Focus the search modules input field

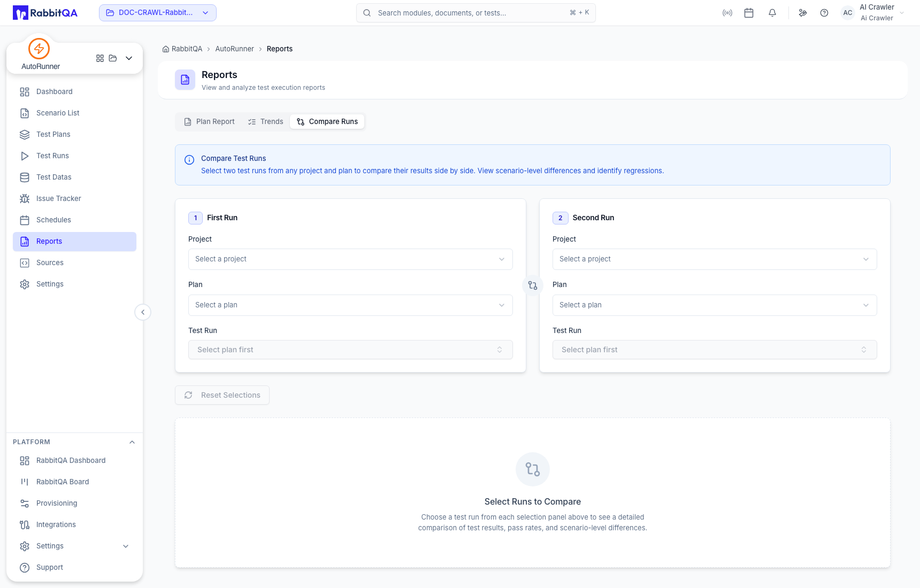476,13
